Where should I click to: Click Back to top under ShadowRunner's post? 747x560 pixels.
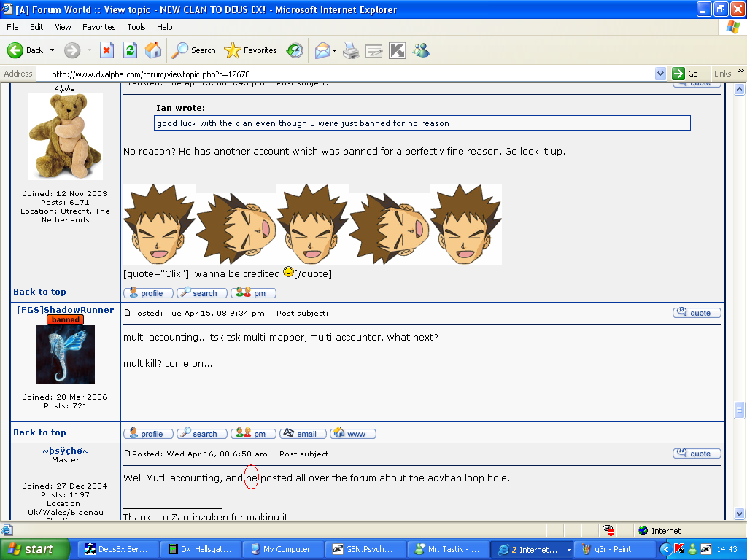[39, 432]
